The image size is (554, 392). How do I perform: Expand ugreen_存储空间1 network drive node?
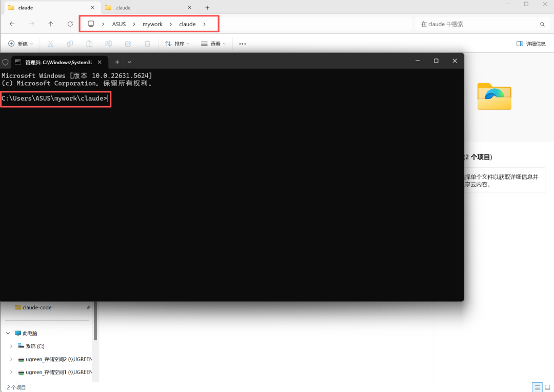coord(11,372)
